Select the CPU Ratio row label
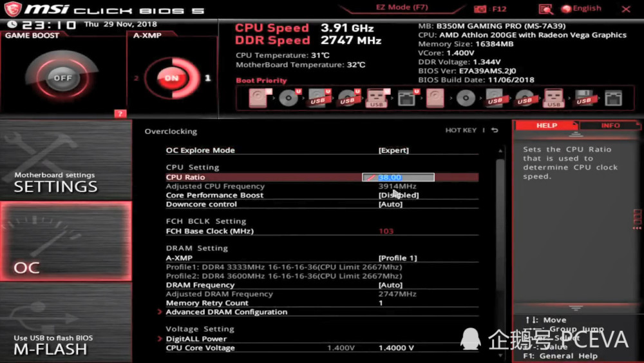This screenshot has height=363, width=644. tap(185, 177)
